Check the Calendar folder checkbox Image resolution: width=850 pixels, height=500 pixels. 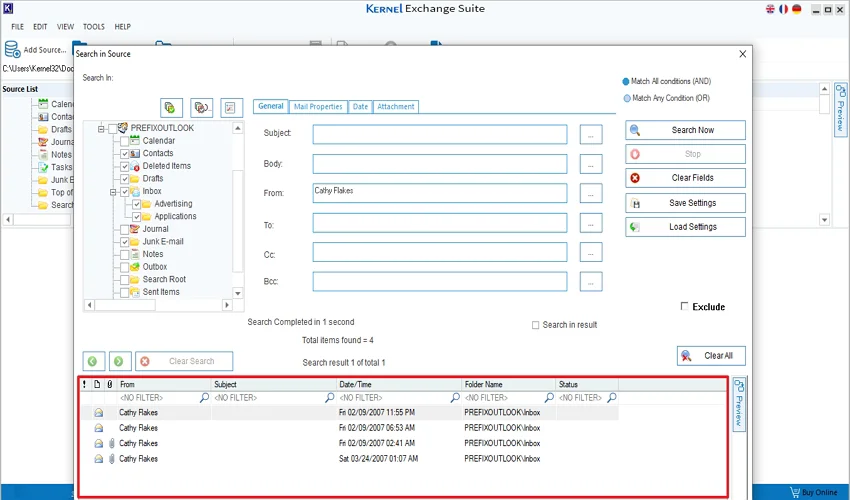click(x=125, y=141)
